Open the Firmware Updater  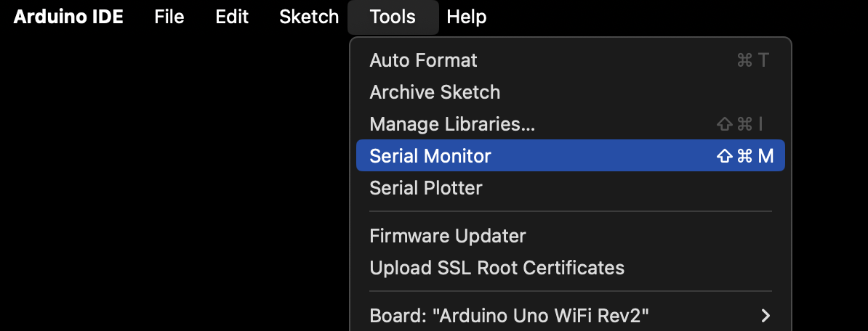(570, 236)
